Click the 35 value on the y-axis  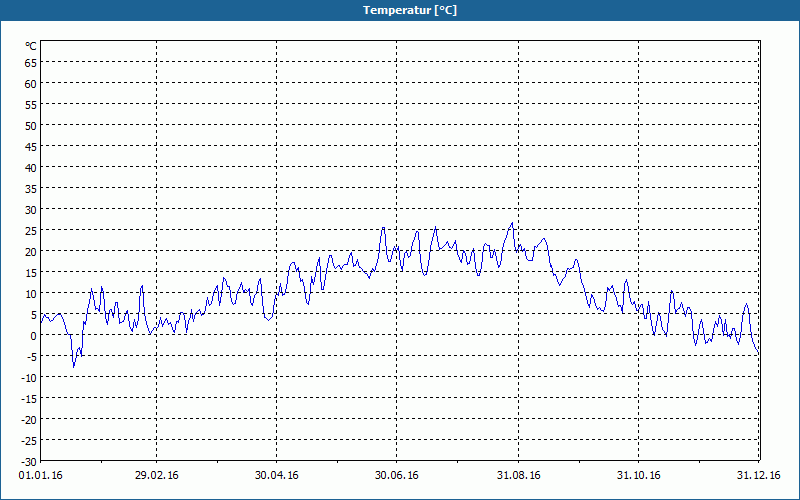[x=31, y=189]
